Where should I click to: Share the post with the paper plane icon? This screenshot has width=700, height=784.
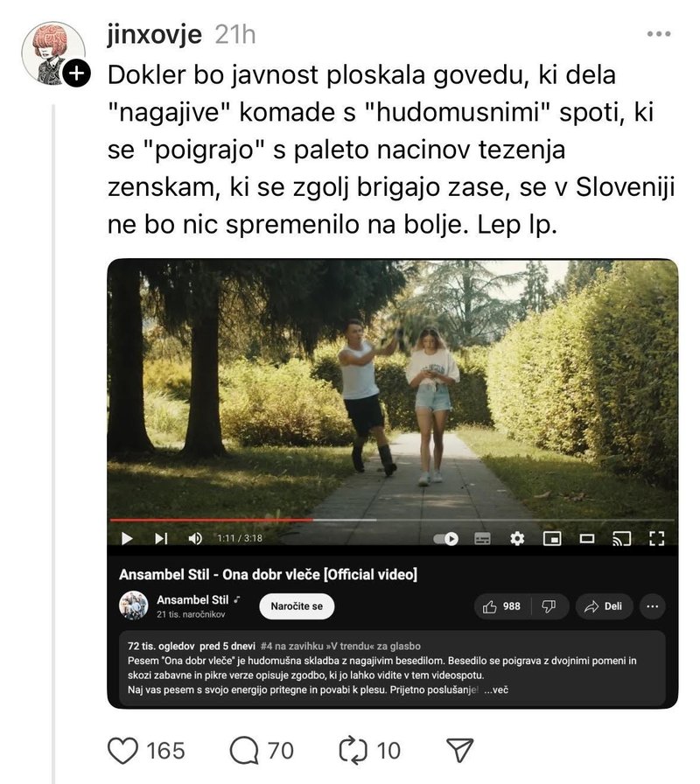coord(459,750)
